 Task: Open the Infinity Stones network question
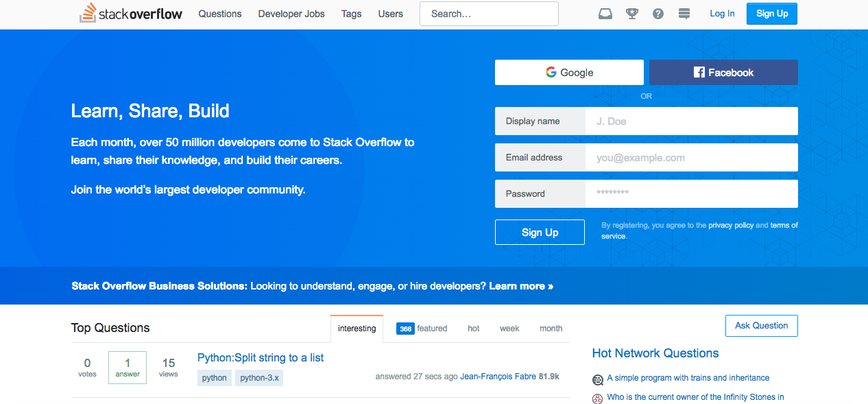696,397
